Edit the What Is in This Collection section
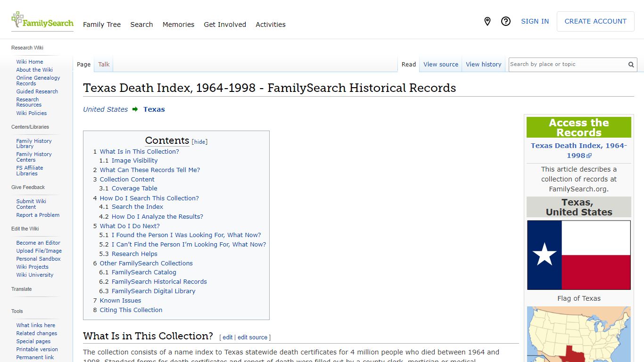The width and height of the screenshot is (644, 362). [x=228, y=337]
